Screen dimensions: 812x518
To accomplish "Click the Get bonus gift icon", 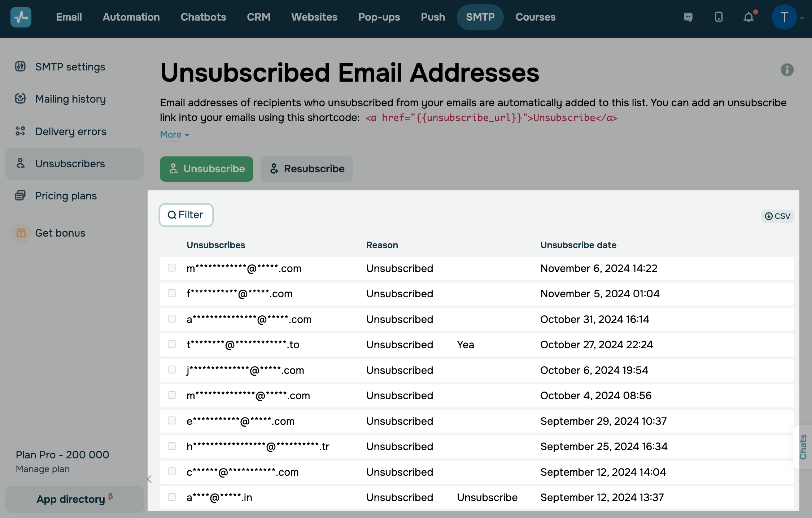I will click(21, 233).
